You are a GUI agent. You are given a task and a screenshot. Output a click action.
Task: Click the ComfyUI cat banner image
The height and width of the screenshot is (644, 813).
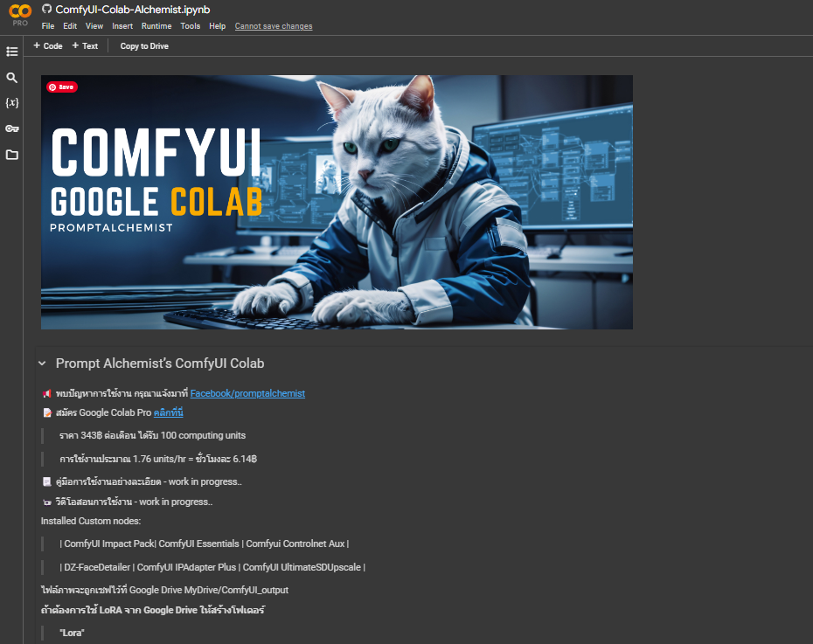click(337, 202)
